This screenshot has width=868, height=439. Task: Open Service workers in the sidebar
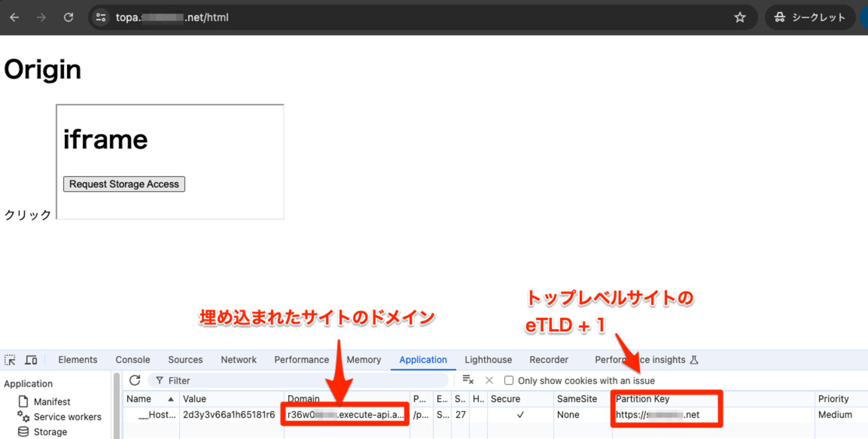click(x=67, y=417)
